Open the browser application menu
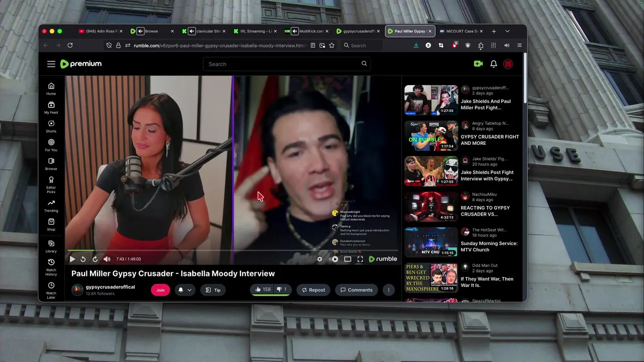This screenshot has width=644, height=362. click(x=520, y=45)
